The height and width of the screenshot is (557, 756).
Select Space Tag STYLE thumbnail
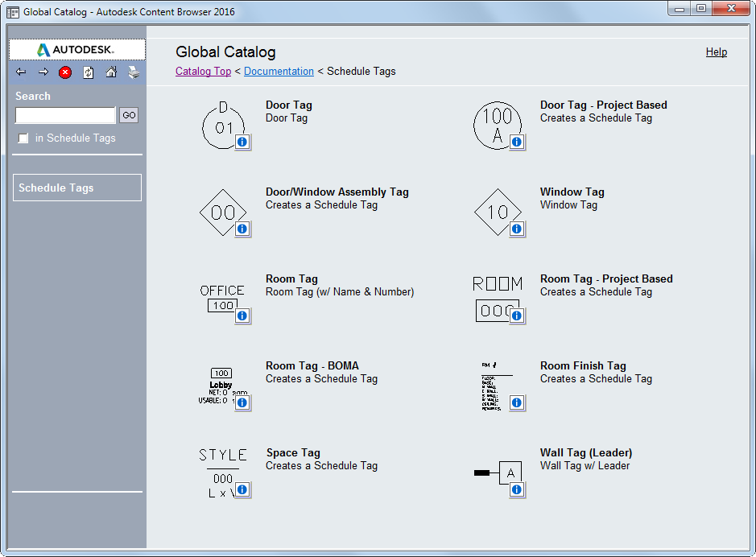coord(223,473)
